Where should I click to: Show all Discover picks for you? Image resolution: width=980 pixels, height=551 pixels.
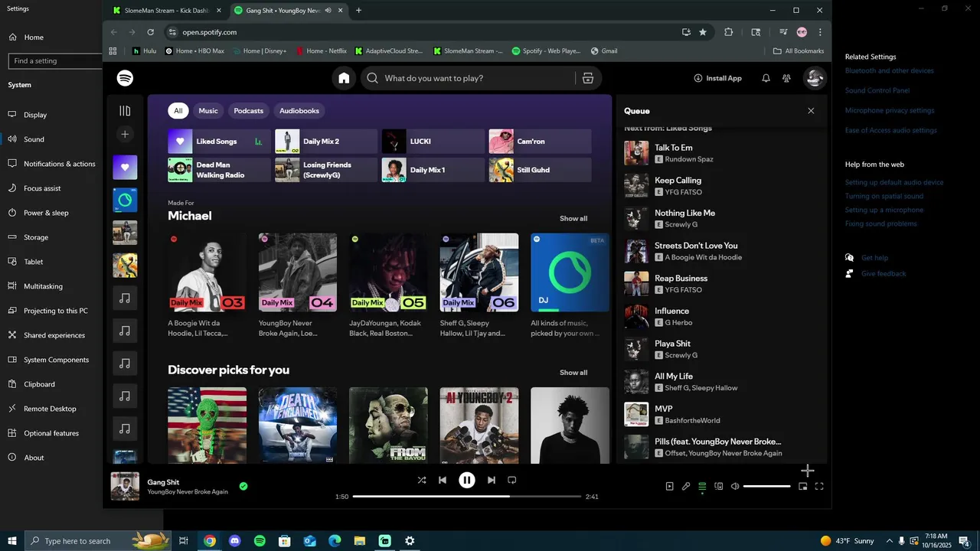click(573, 373)
